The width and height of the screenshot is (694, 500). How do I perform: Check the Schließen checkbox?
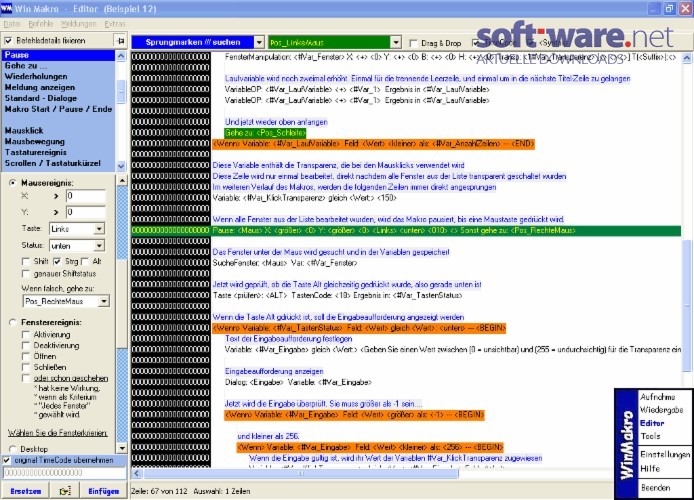(26, 367)
